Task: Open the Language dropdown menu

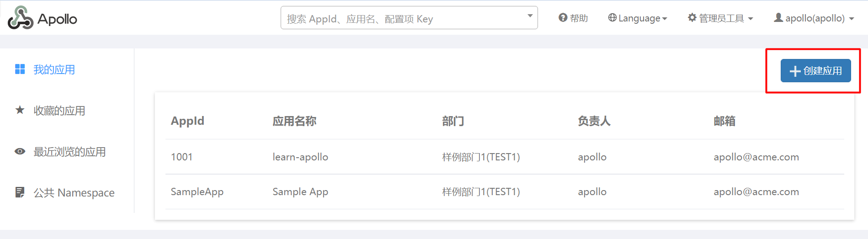Action: point(638,18)
